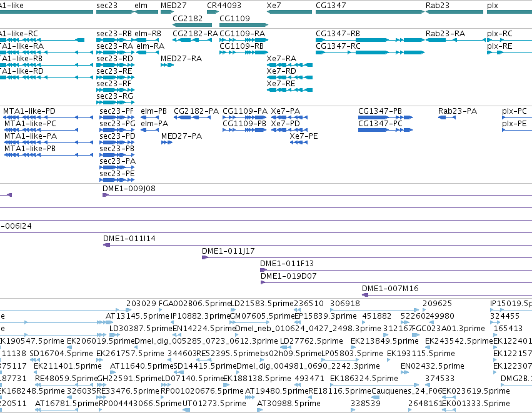Click EST feature 324455
This screenshot has width=532, height=413.
pyautogui.click(x=505, y=316)
